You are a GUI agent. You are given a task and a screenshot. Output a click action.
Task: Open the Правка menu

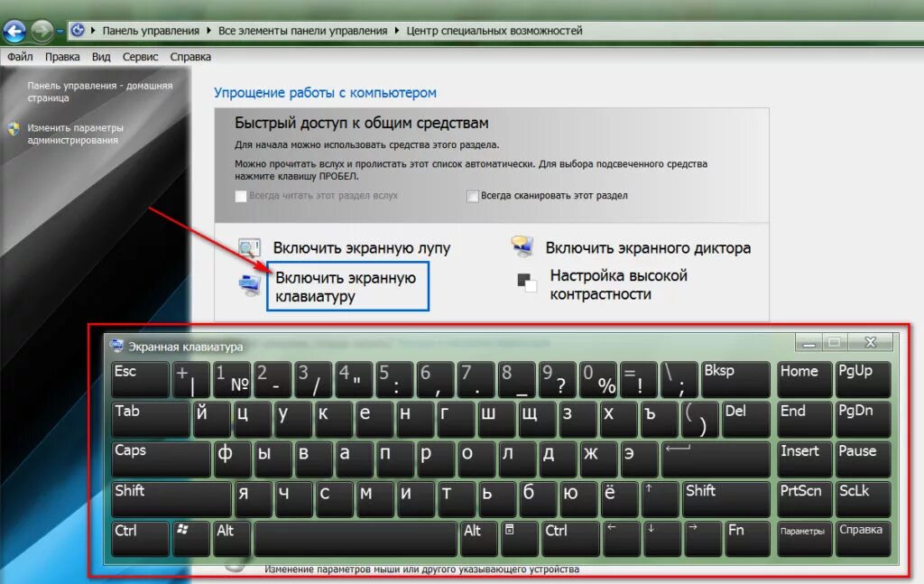click(x=62, y=57)
